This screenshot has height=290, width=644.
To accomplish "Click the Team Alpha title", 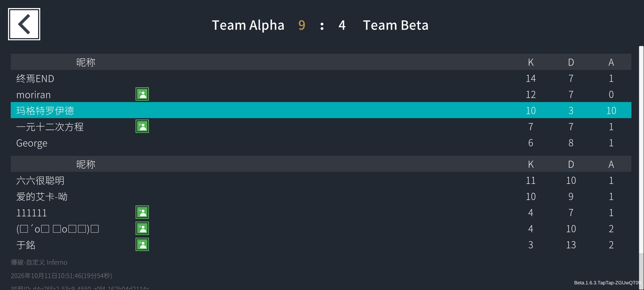I will [248, 25].
